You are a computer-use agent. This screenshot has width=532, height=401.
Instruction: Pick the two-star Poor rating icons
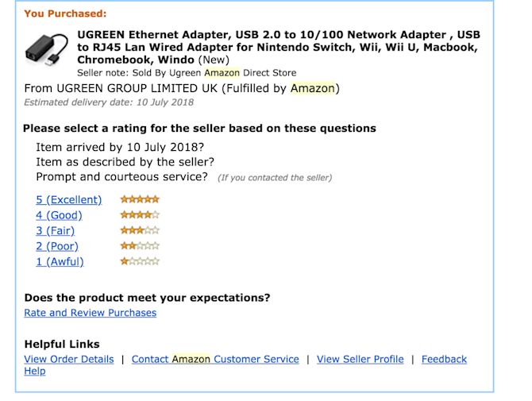click(140, 245)
